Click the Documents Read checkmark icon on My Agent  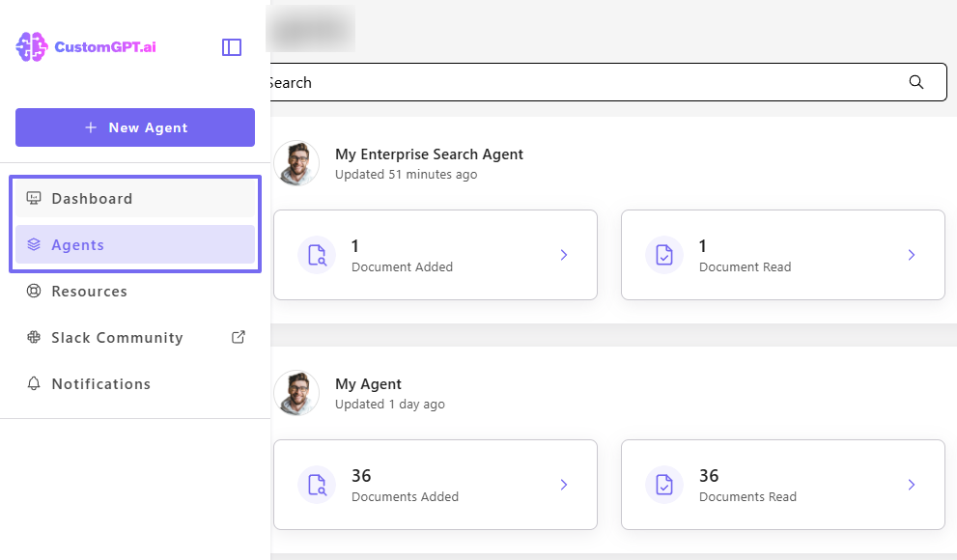click(x=664, y=484)
